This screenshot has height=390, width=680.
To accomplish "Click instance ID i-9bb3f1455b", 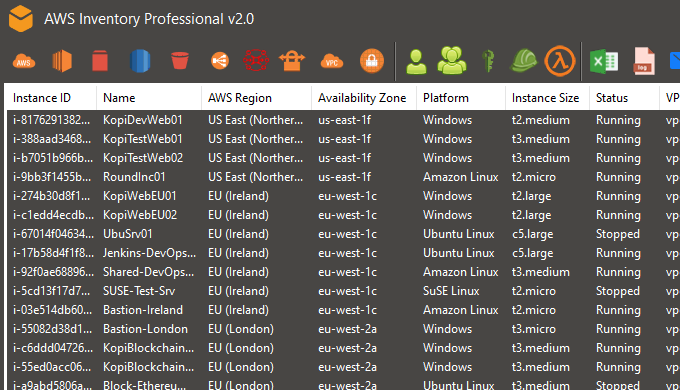I will [52, 177].
